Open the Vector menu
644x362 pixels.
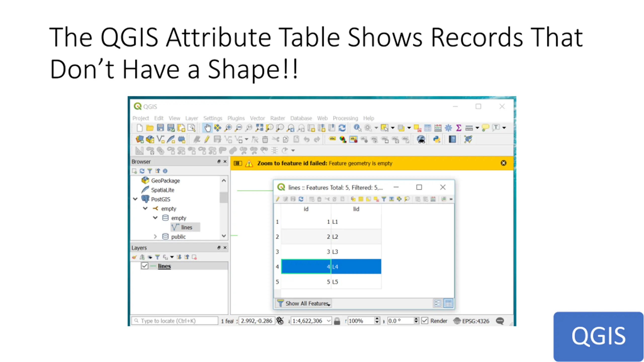257,118
